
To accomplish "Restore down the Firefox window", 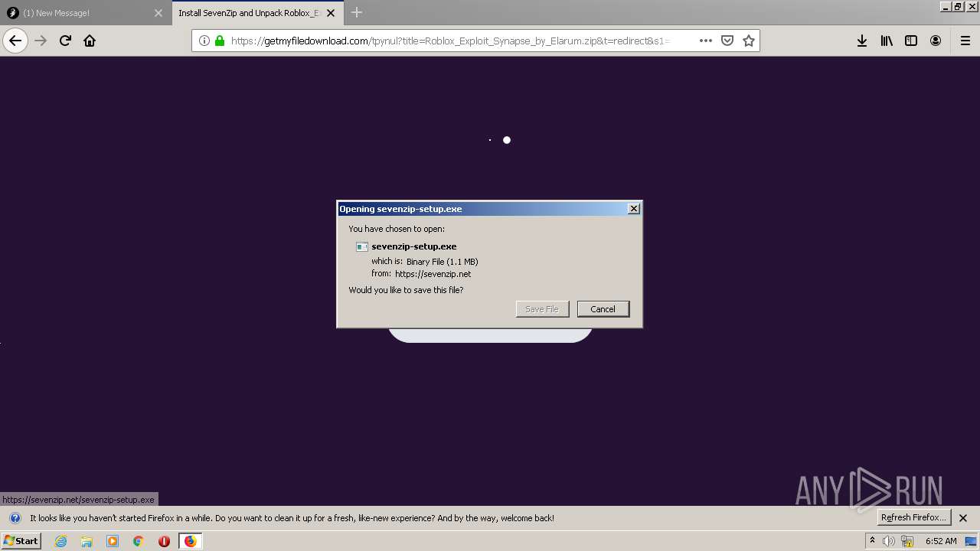I will (958, 6).
